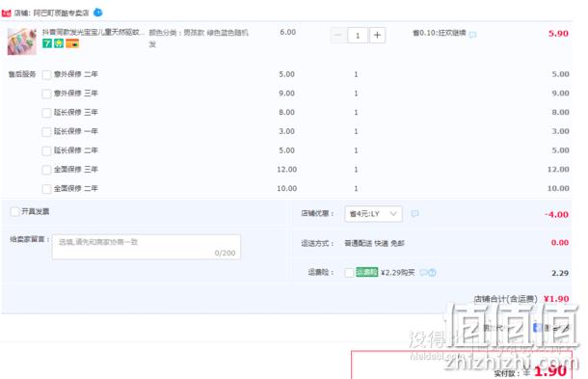The image size is (588, 379).
Task: Click the green 7-day return icon
Action: point(47,43)
